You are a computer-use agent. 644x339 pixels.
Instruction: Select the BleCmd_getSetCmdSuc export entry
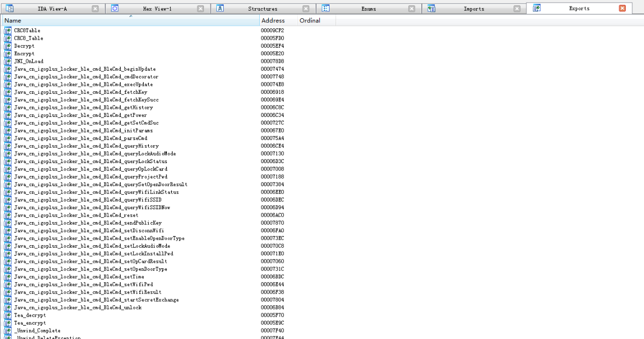coord(86,123)
